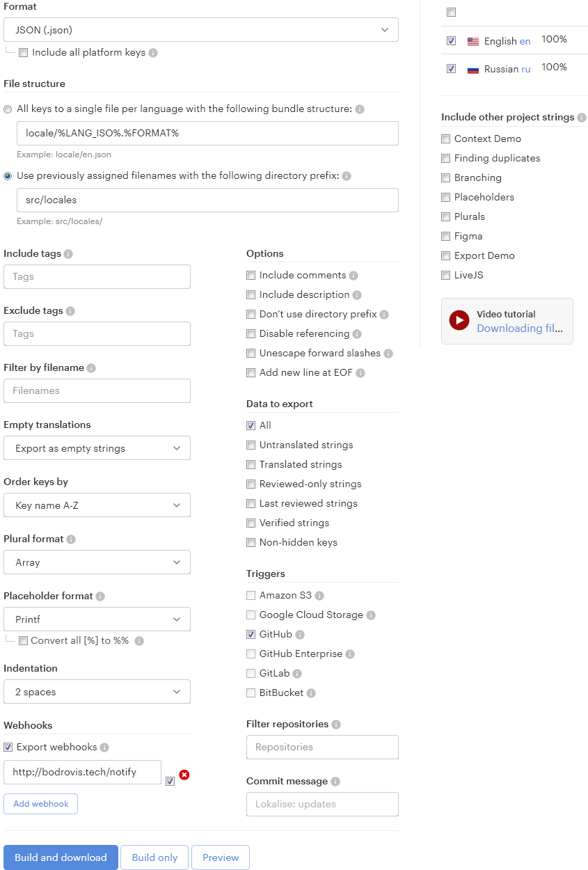
Task: Select the single file per language radio option
Action: pyautogui.click(x=8, y=109)
